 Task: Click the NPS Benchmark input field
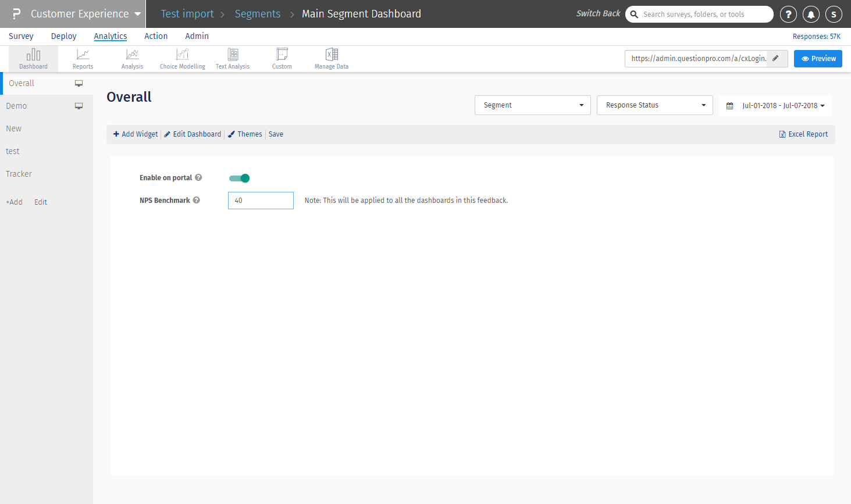(x=261, y=201)
